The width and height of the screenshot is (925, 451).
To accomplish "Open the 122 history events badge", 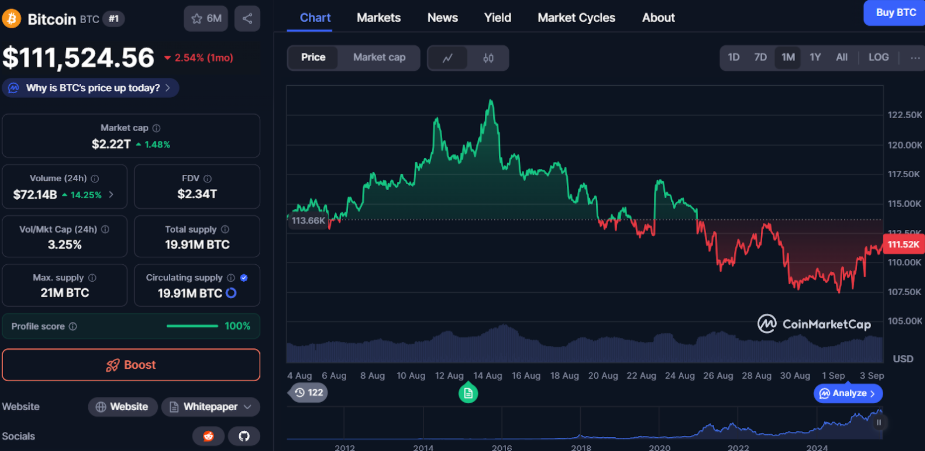I will (x=308, y=393).
